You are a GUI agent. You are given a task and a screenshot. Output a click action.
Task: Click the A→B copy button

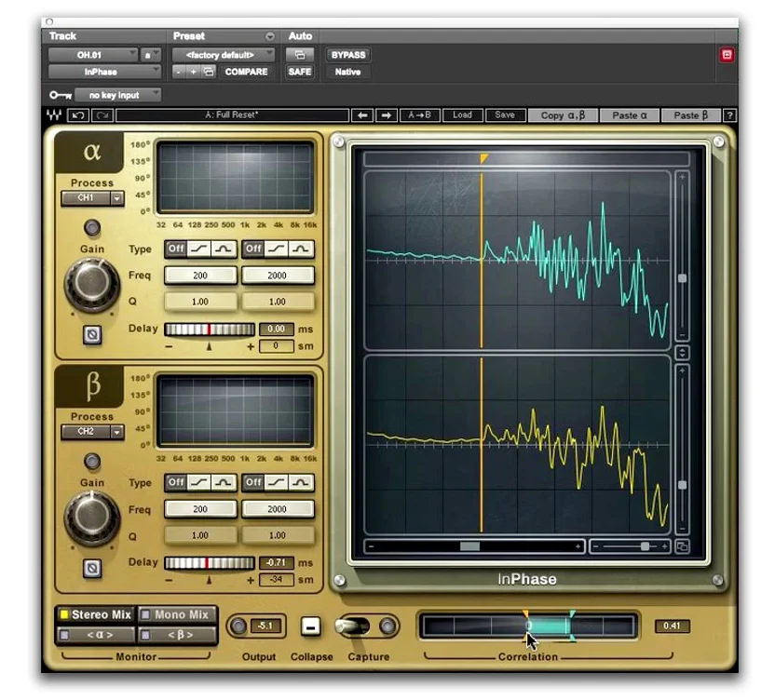point(419,115)
